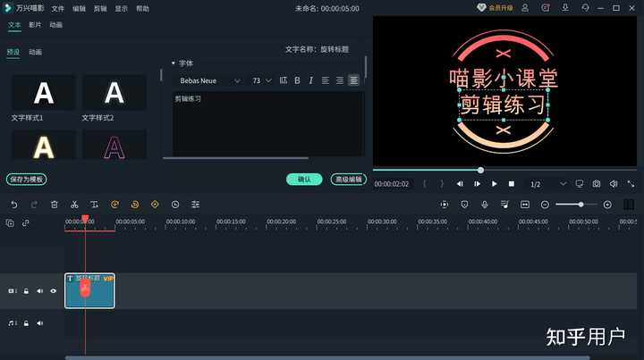Mute the audio track speaker

pos(40,323)
